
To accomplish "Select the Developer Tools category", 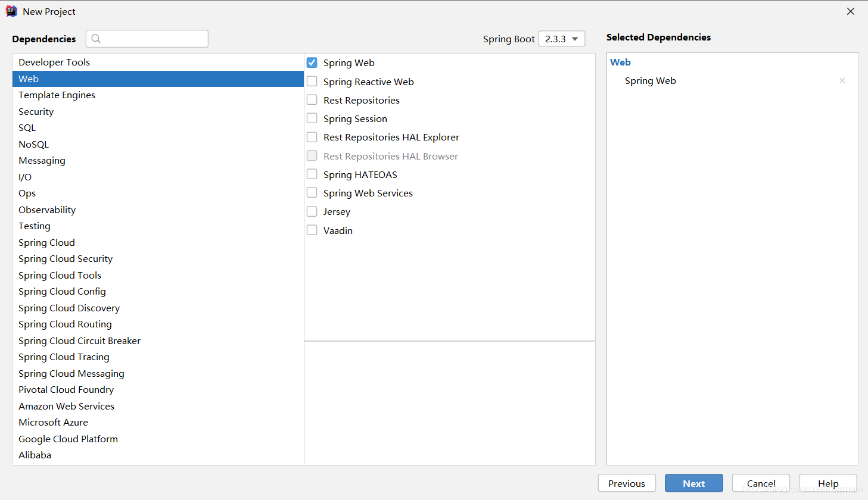I will tap(158, 62).
